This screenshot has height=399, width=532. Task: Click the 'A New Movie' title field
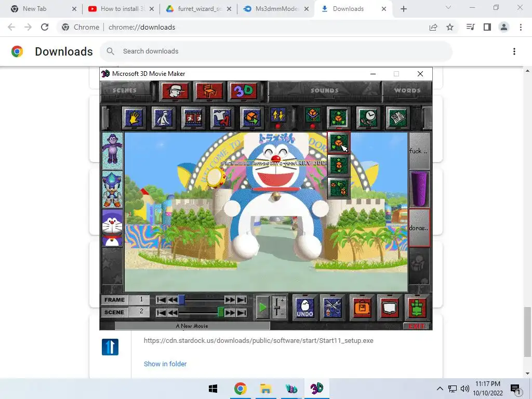click(192, 326)
